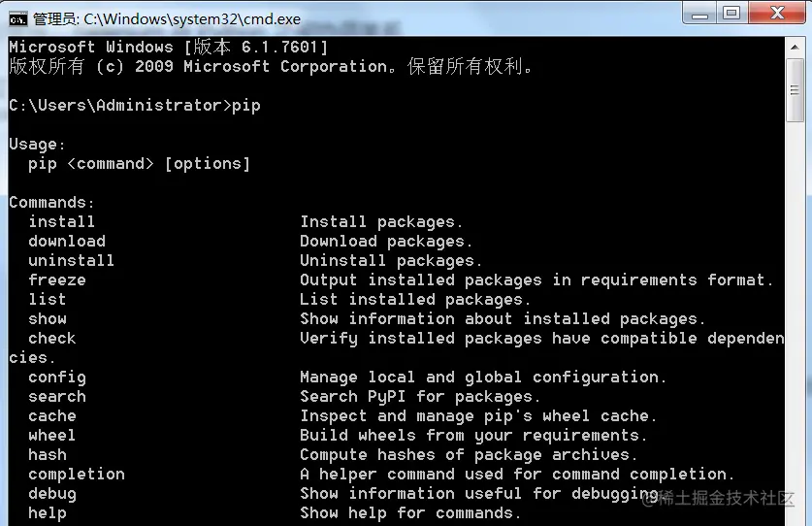This screenshot has height=526, width=812.
Task: Maximize the cmd.exe window
Action: tap(731, 13)
